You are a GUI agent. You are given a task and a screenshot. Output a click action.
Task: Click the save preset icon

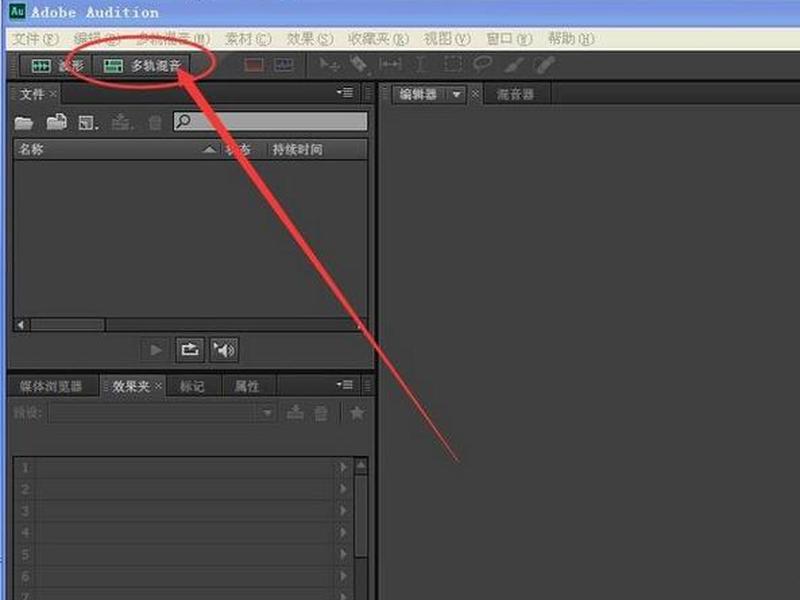pos(295,412)
